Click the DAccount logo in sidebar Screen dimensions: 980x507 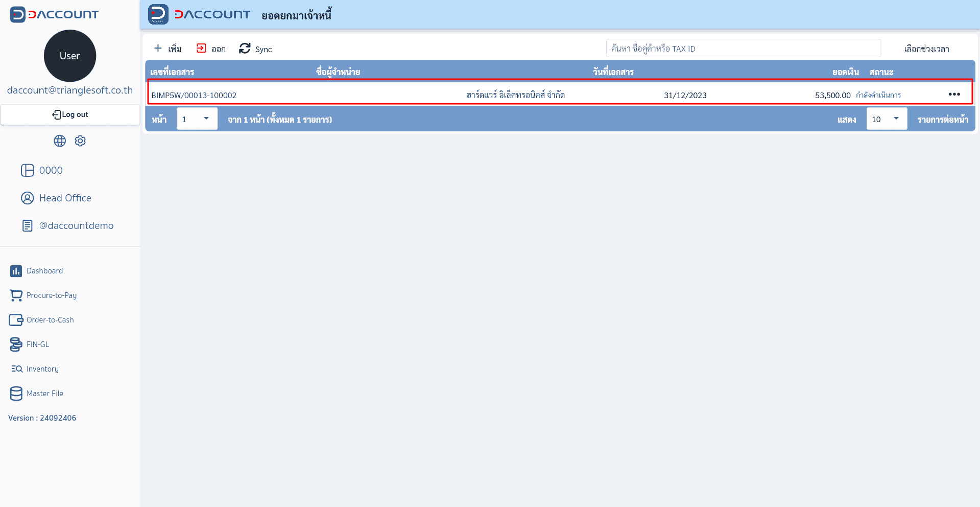pos(54,14)
